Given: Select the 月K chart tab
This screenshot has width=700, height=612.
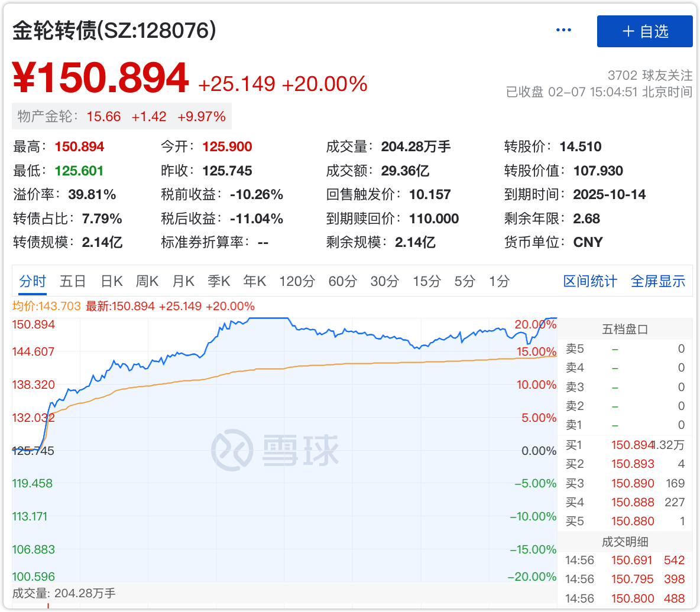Looking at the screenshot, I should click(x=183, y=282).
